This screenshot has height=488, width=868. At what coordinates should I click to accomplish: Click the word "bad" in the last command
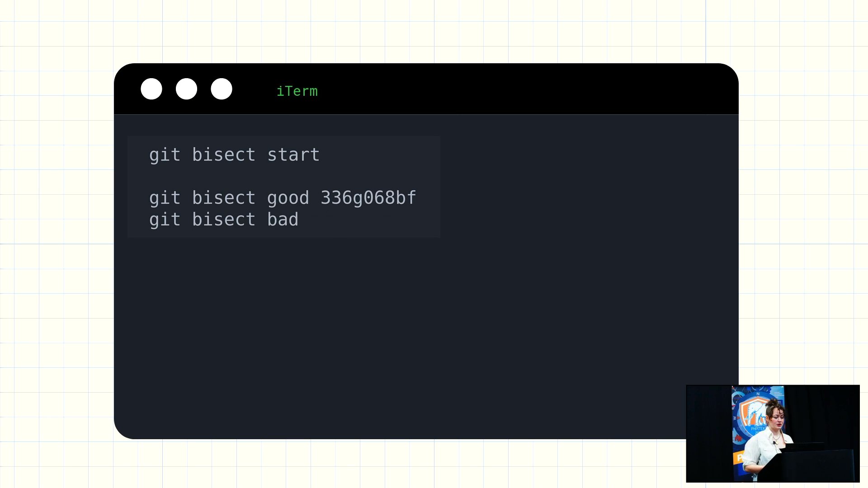pyautogui.click(x=283, y=220)
